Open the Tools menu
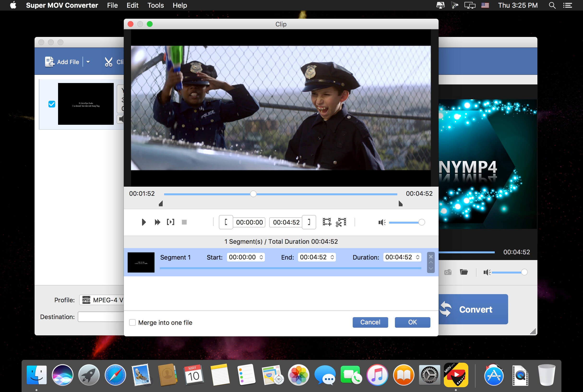The width and height of the screenshot is (583, 392). (155, 5)
